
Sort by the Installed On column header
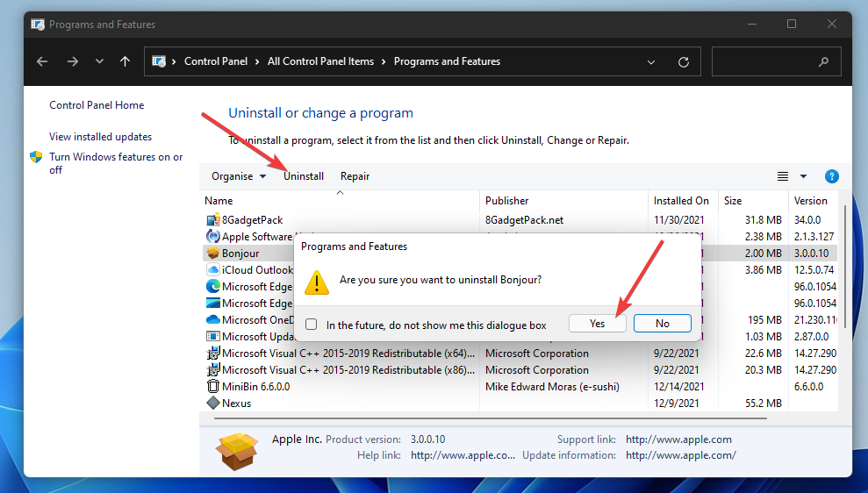(x=681, y=201)
